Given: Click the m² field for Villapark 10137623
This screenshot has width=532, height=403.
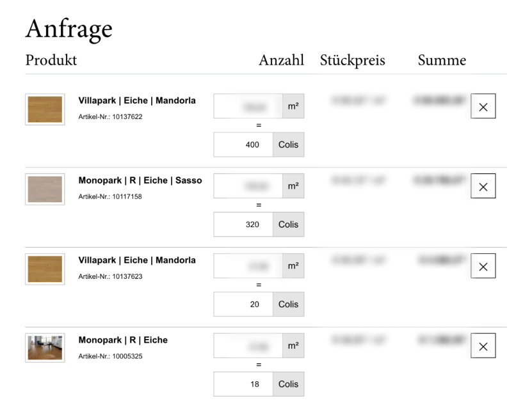Looking at the screenshot, I should click(248, 266).
